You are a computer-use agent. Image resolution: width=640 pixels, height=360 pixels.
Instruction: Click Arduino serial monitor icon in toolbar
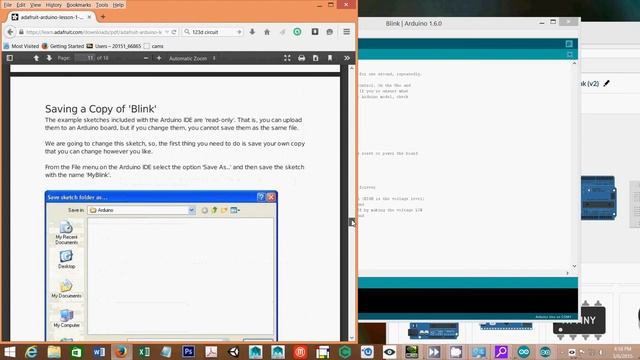point(569,44)
